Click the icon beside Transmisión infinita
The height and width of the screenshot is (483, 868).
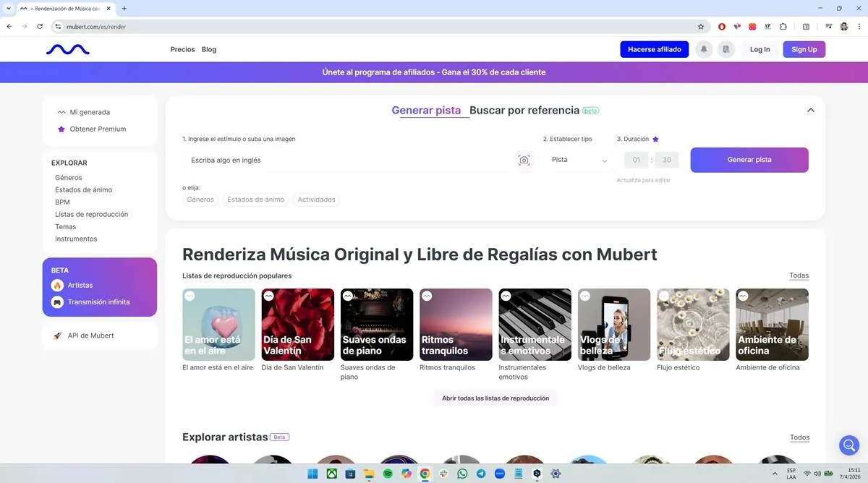click(57, 302)
